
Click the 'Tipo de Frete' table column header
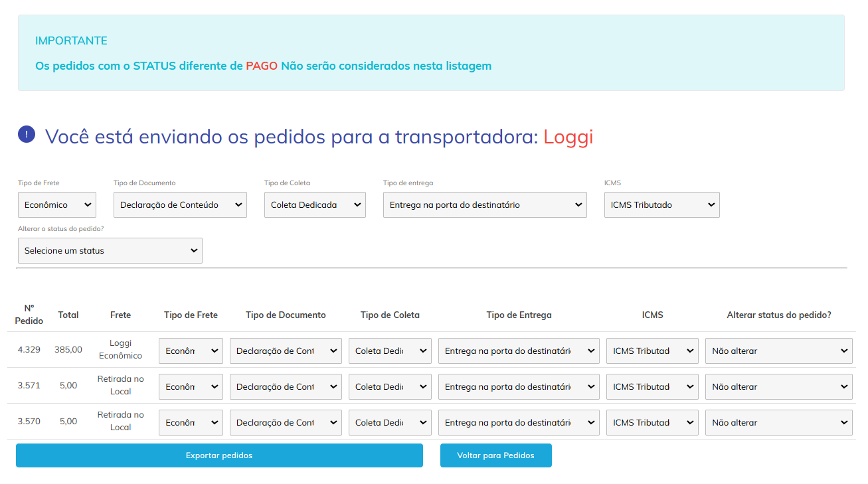coord(191,315)
